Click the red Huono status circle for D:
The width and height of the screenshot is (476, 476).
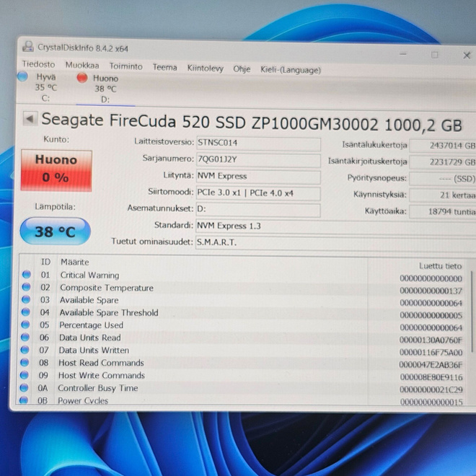(x=82, y=78)
